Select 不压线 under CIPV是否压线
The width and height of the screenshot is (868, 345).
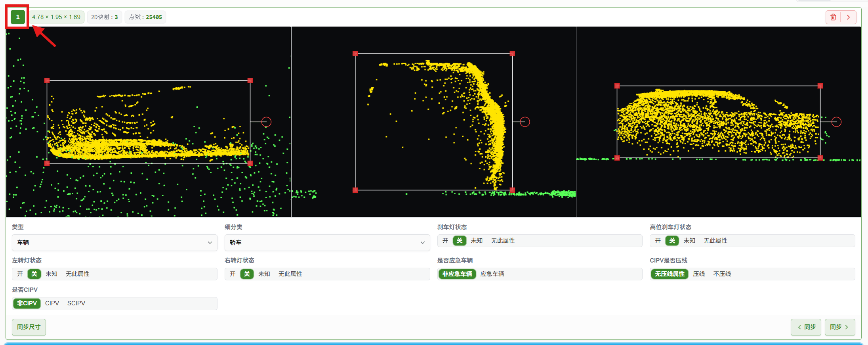pos(722,274)
